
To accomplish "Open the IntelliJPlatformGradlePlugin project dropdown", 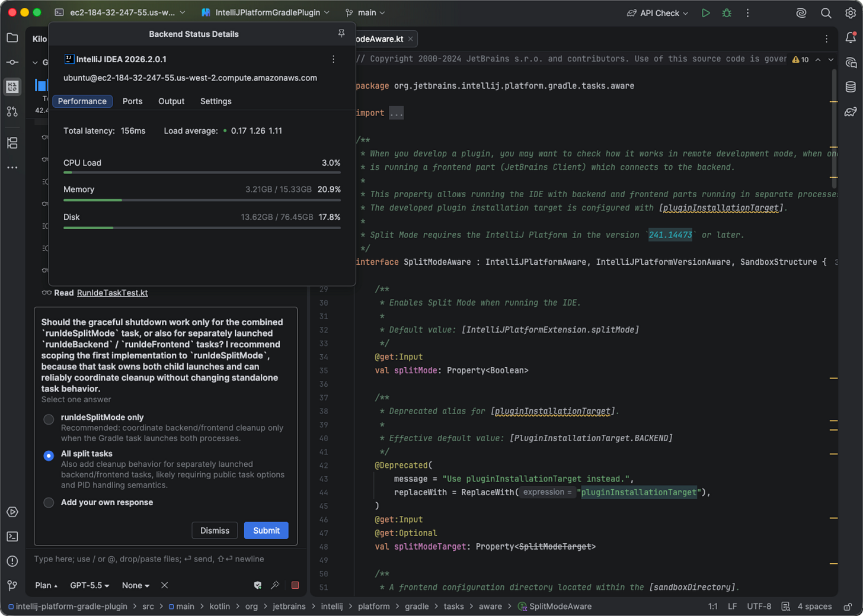I will coord(266,12).
